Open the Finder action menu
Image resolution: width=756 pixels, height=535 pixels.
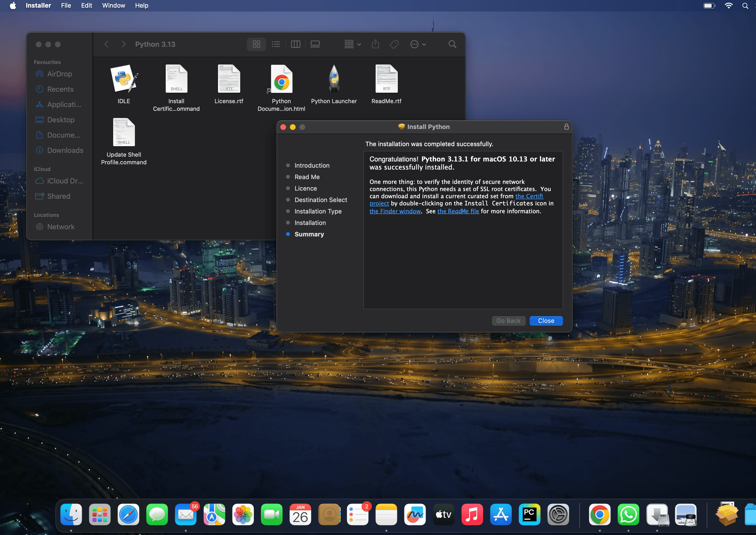(x=418, y=44)
